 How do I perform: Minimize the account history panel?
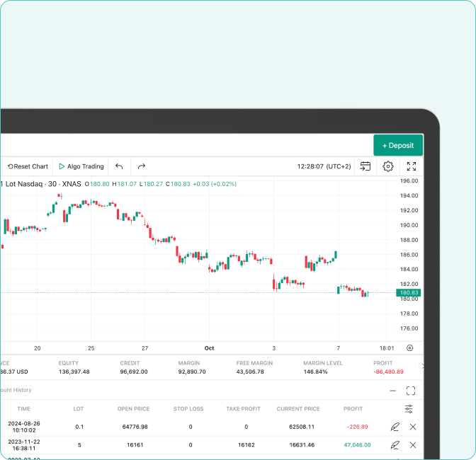coord(392,391)
